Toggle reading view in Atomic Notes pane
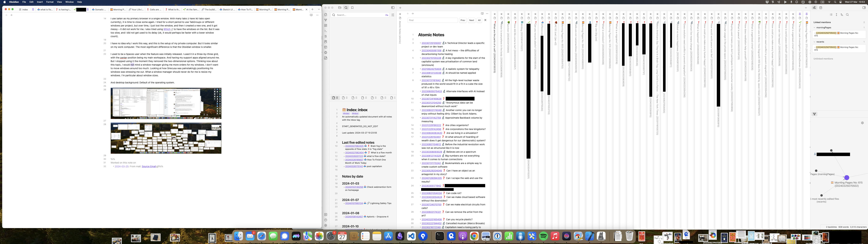 (482, 14)
